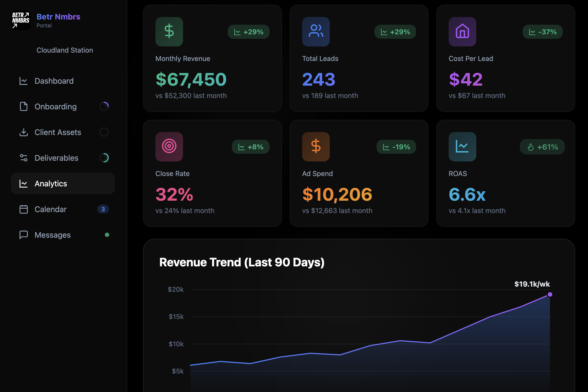Viewport: 588px width, 392px height.
Task: Click the $10,206 ad spend value
Action: pos(337,194)
